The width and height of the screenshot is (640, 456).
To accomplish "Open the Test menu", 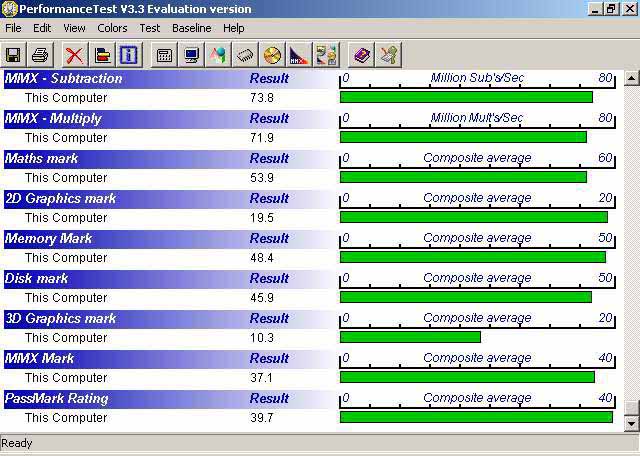I will [150, 28].
